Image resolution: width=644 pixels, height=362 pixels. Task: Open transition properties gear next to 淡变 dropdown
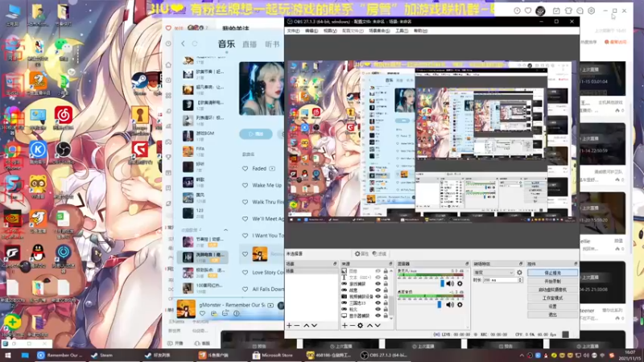[519, 273]
